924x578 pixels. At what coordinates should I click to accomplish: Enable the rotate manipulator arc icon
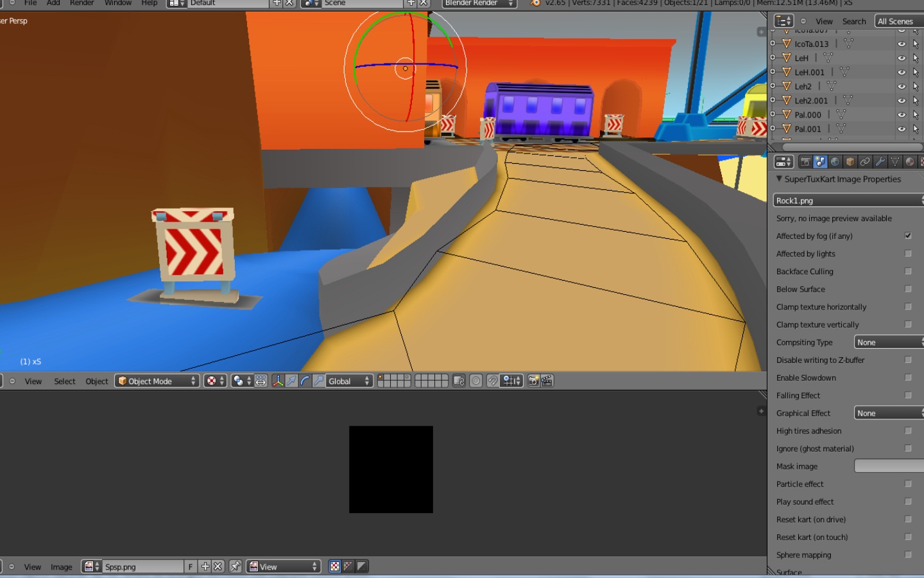coord(305,381)
